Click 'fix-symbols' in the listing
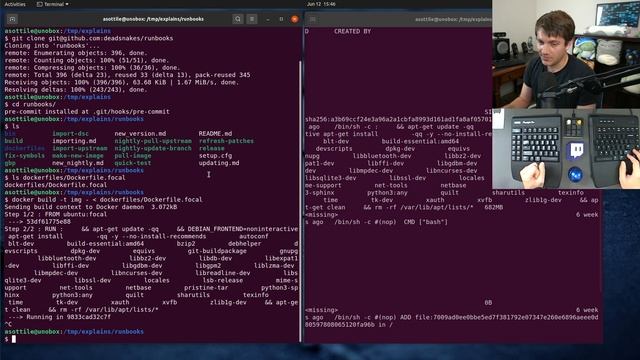The height and width of the screenshot is (360, 640). point(24,156)
